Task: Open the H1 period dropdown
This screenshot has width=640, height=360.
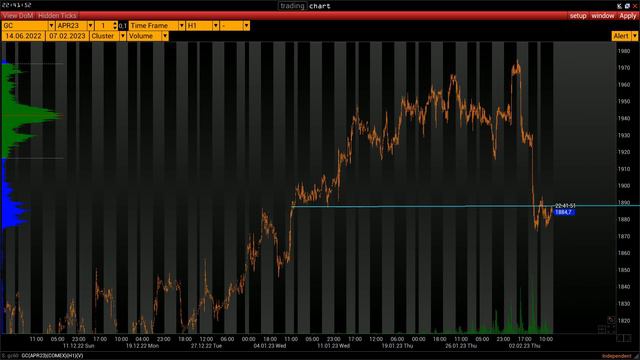Action: click(x=202, y=26)
